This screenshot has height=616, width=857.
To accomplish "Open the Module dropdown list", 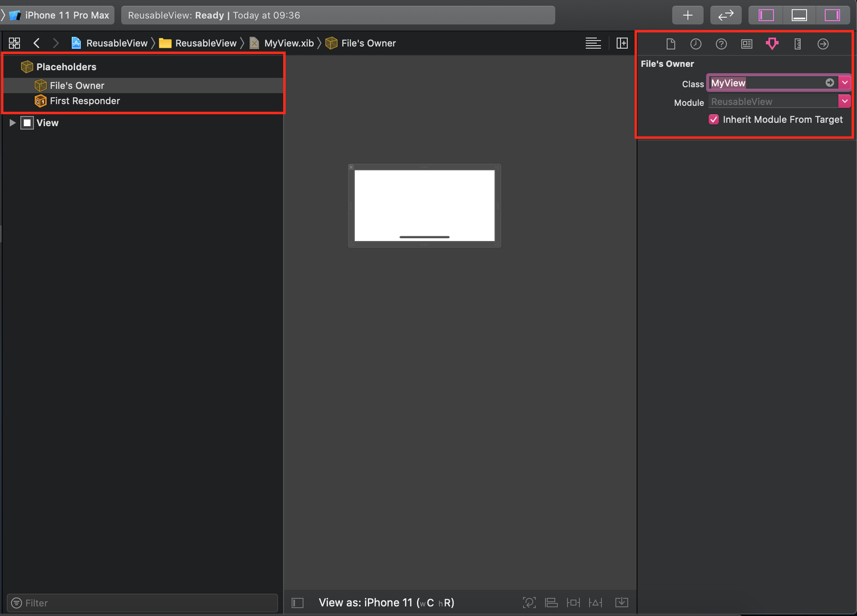I will (845, 101).
